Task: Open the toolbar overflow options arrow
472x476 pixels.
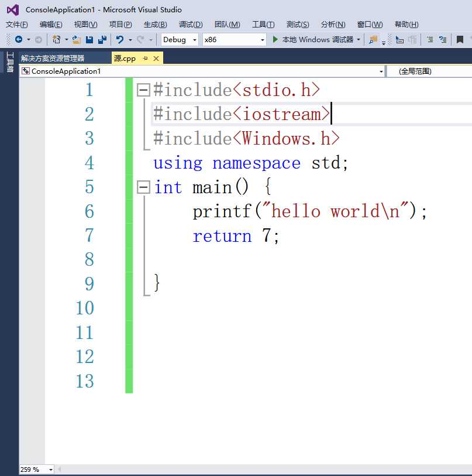Action: coord(384,43)
